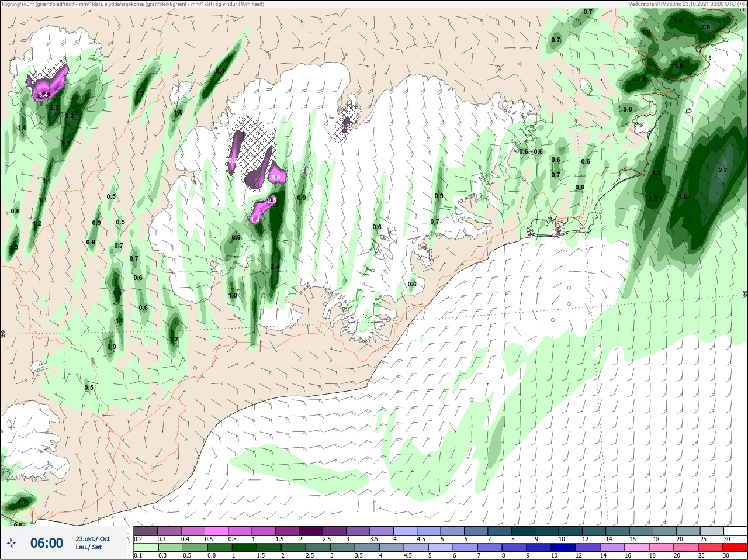Click the weekday text Lau./ Sat
This screenshot has height=560, width=748.
[88, 547]
